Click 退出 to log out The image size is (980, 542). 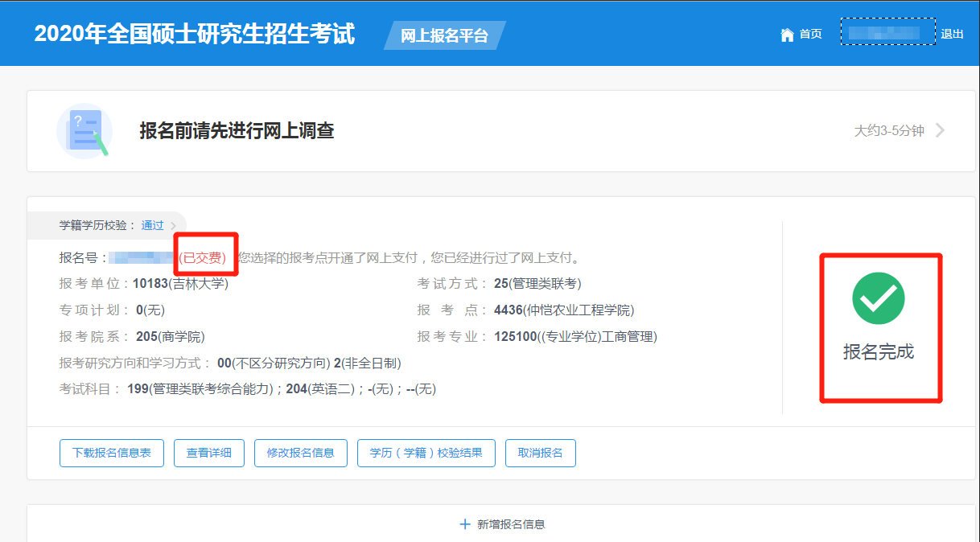tap(952, 34)
